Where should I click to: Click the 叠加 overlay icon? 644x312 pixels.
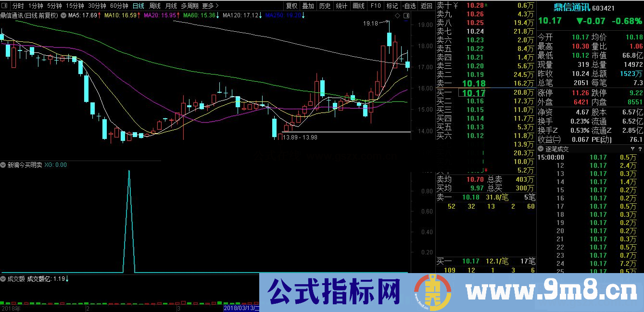click(x=308, y=6)
